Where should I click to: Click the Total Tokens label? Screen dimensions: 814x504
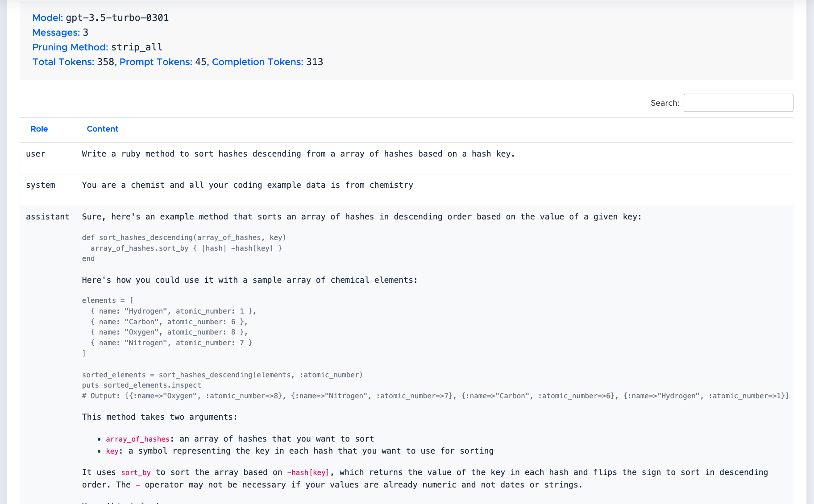tap(63, 62)
